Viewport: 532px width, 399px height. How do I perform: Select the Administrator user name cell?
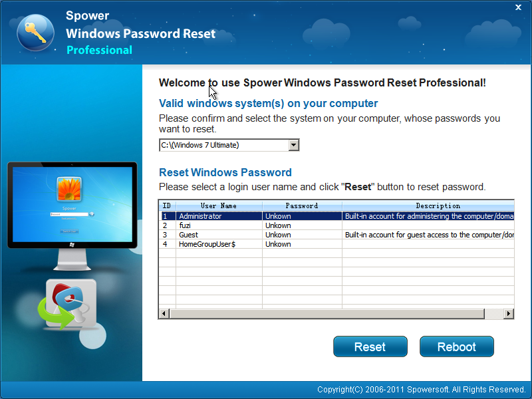pos(219,216)
